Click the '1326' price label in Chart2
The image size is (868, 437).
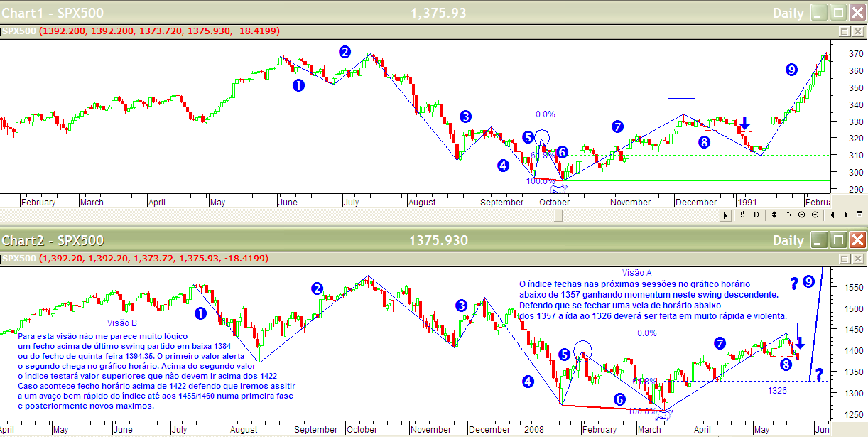[778, 391]
